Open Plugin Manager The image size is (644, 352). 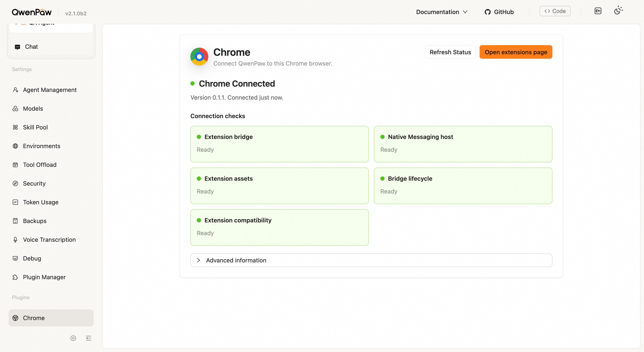(51, 277)
